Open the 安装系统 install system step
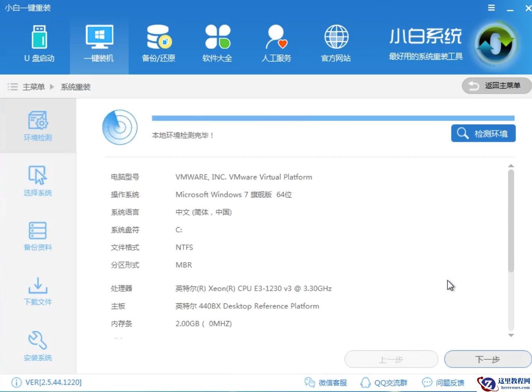The width and height of the screenshot is (532, 392). click(x=37, y=346)
